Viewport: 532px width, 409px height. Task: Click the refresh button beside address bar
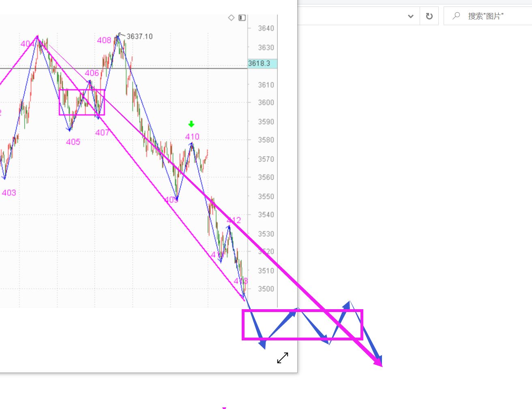pyautogui.click(x=429, y=16)
